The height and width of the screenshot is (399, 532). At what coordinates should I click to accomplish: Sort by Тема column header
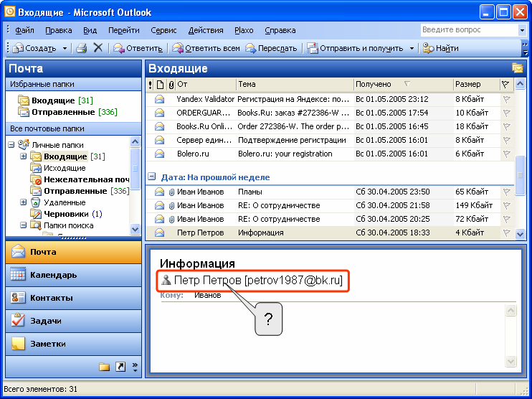click(x=295, y=85)
